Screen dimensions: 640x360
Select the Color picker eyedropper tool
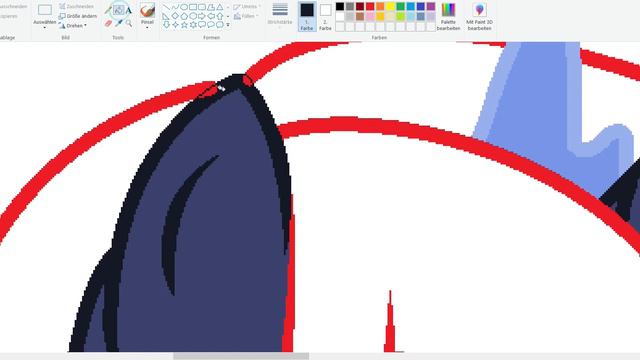118,23
